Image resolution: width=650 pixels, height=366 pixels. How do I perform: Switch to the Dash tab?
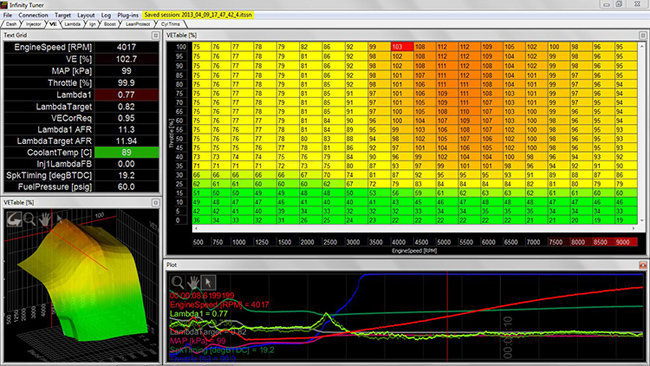[x=11, y=24]
